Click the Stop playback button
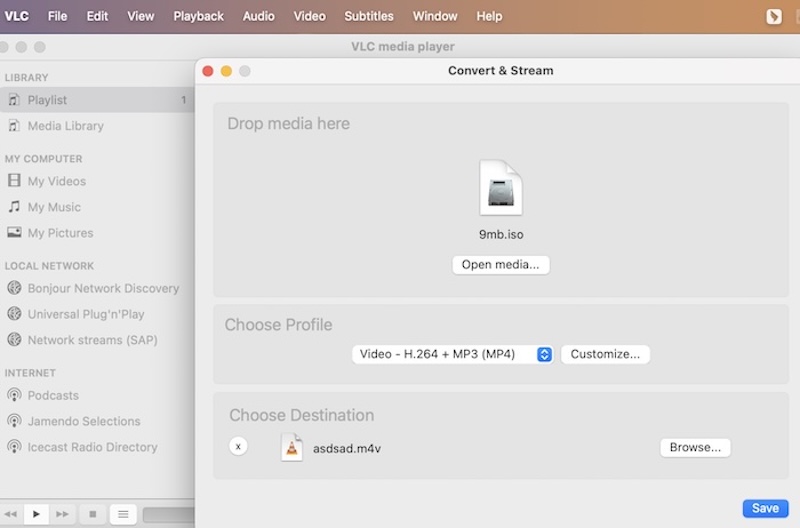Viewport: 800px width, 528px height. (92, 514)
